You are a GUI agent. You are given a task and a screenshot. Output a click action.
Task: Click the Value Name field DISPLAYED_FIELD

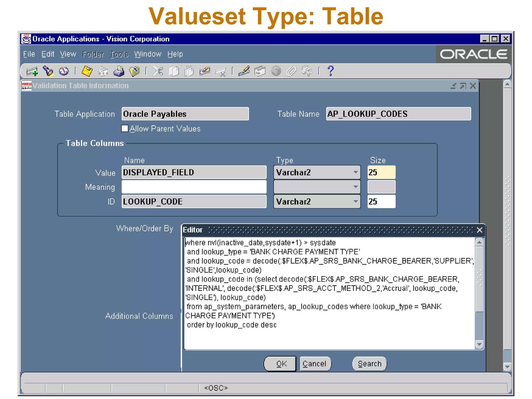[194, 172]
